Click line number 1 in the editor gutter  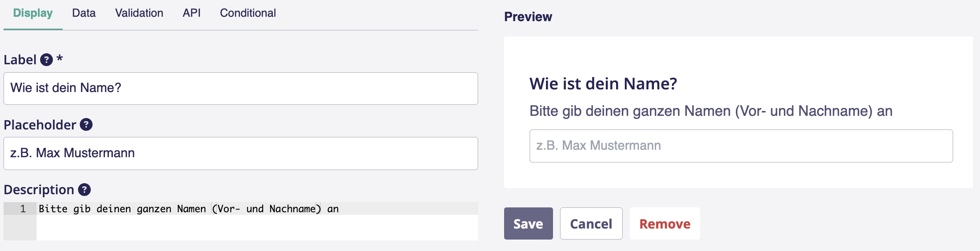(x=23, y=209)
